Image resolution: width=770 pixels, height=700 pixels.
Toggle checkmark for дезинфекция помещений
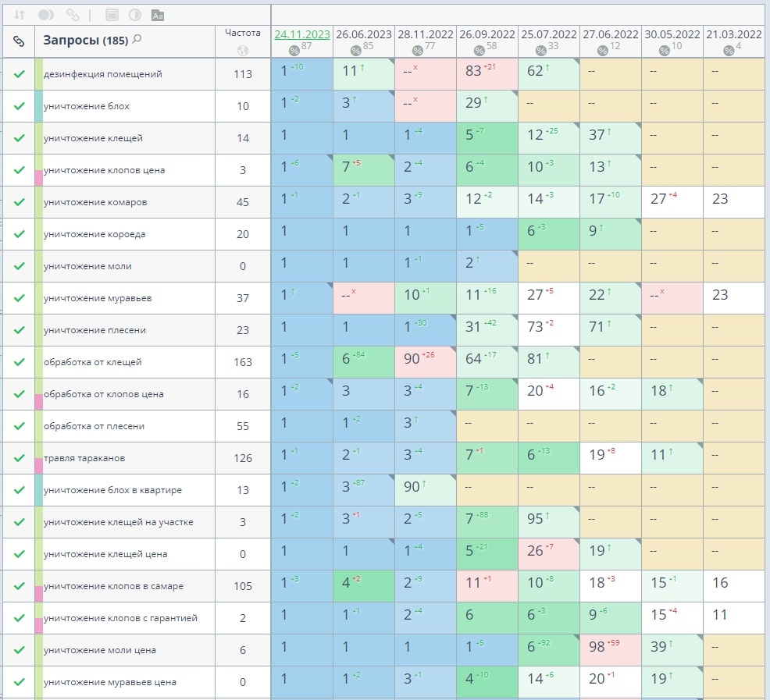click(x=19, y=74)
